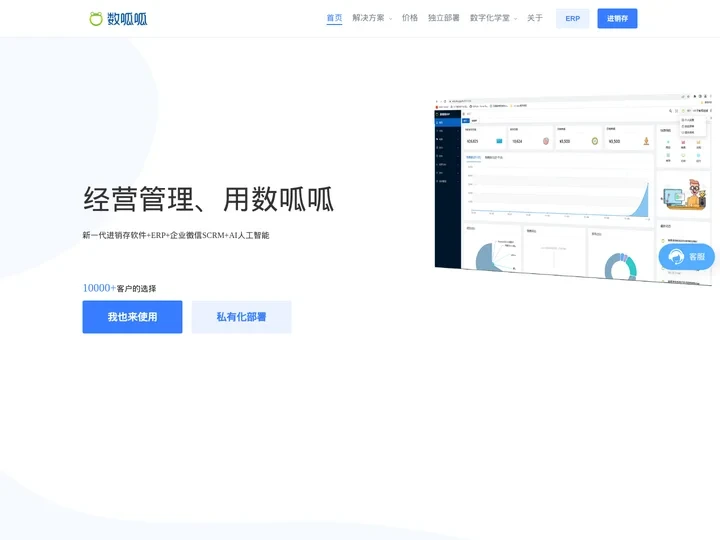Open the 首页 navigation tab
Viewport: 720px width, 540px height.
click(334, 18)
